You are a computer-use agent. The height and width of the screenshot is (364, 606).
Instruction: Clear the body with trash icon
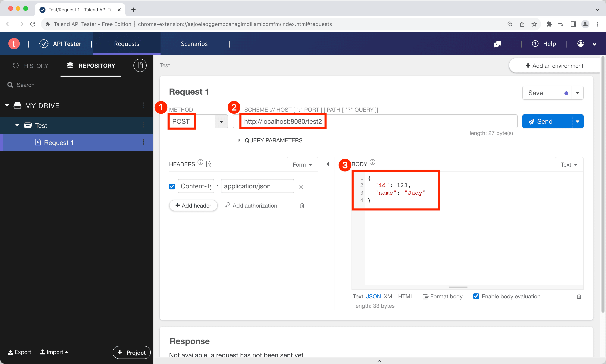(x=579, y=296)
